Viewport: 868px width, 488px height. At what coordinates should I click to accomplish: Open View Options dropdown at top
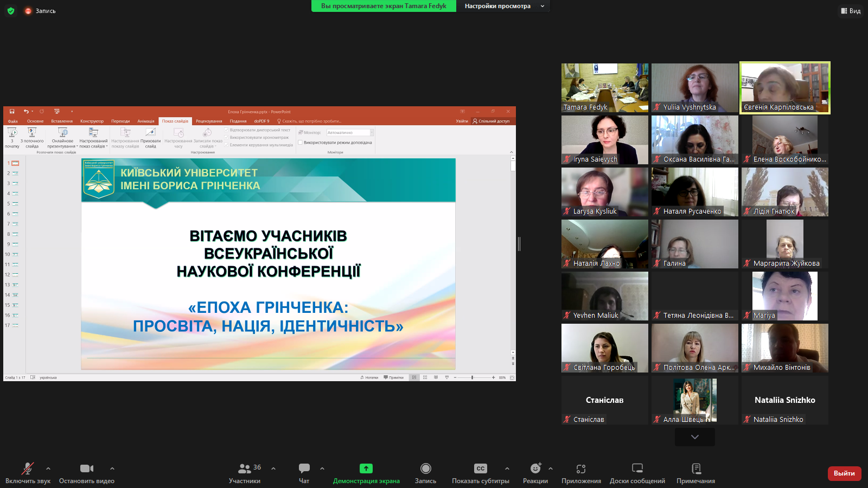(x=503, y=6)
